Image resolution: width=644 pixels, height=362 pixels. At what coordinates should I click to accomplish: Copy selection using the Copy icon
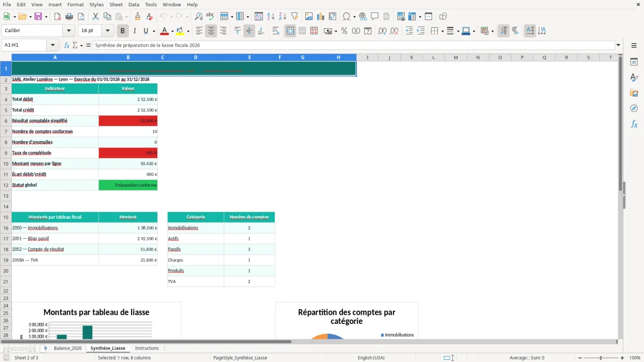[x=107, y=17]
